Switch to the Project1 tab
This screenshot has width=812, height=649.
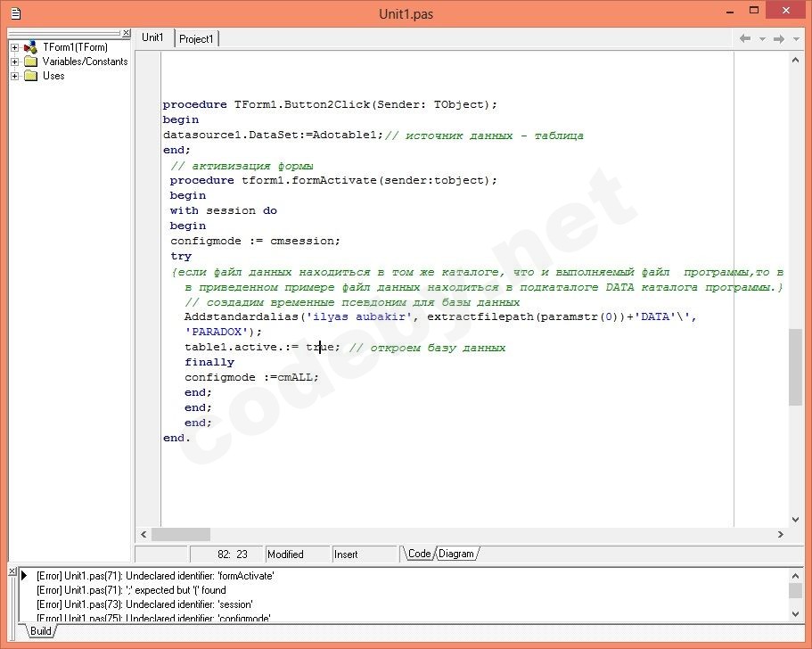pos(196,38)
